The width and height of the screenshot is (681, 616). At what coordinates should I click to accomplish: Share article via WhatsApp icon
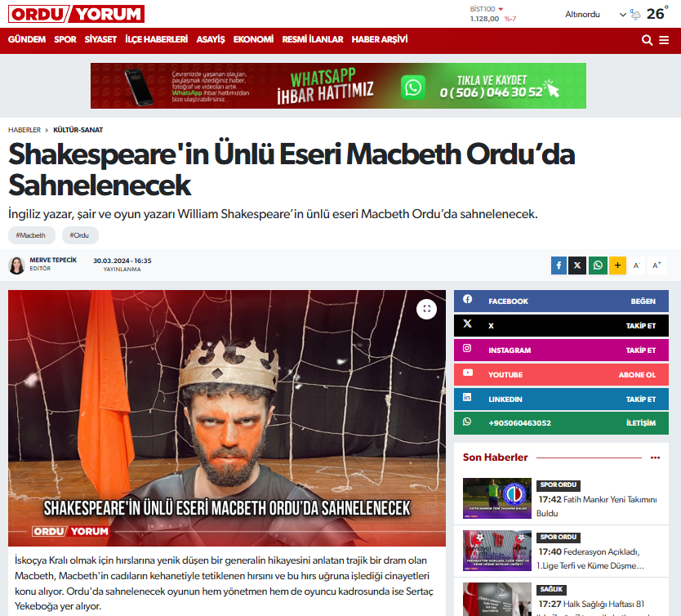[x=598, y=266]
